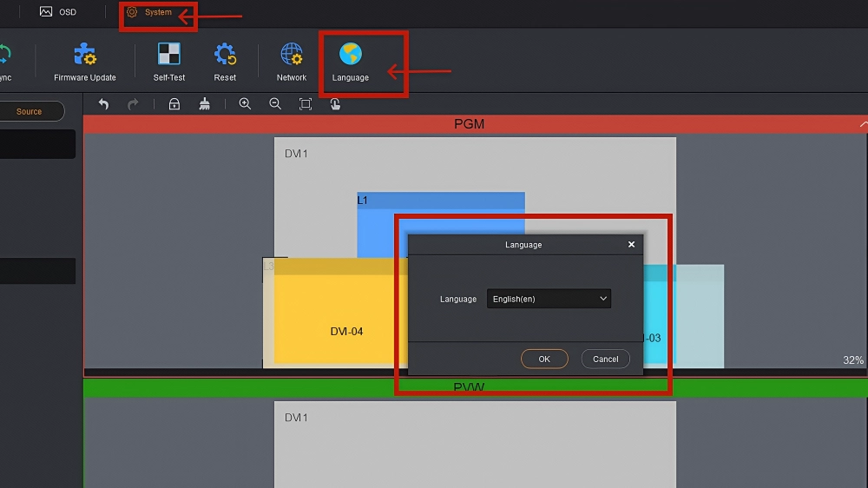Run the Self-Test function
The height and width of the screenshot is (488, 868).
(169, 62)
